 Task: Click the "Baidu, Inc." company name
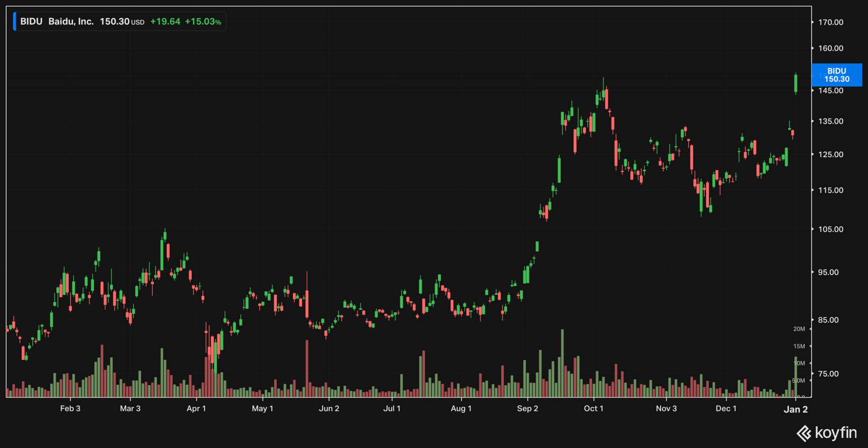[71, 22]
